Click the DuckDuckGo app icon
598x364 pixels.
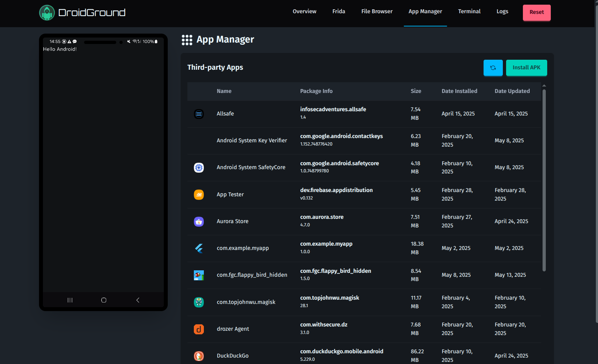point(199,356)
